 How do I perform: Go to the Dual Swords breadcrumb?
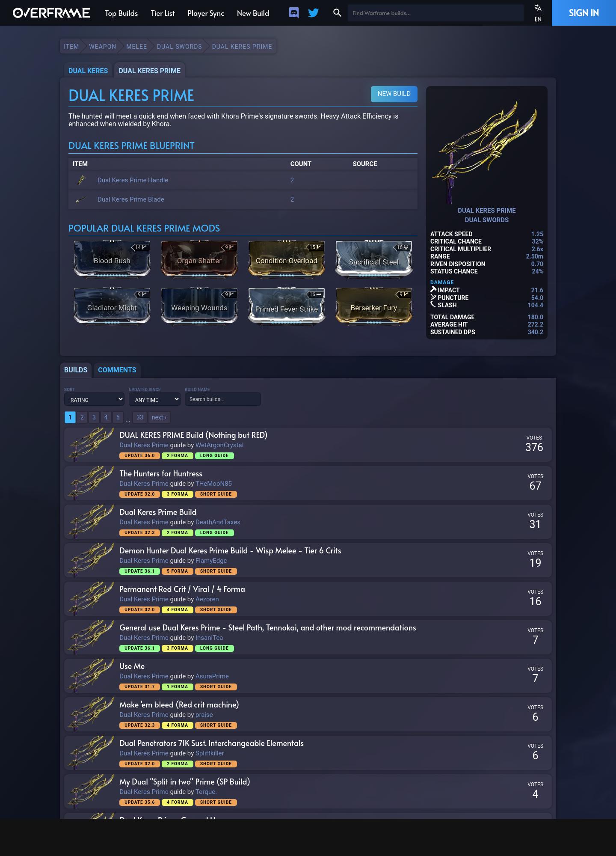tap(179, 47)
